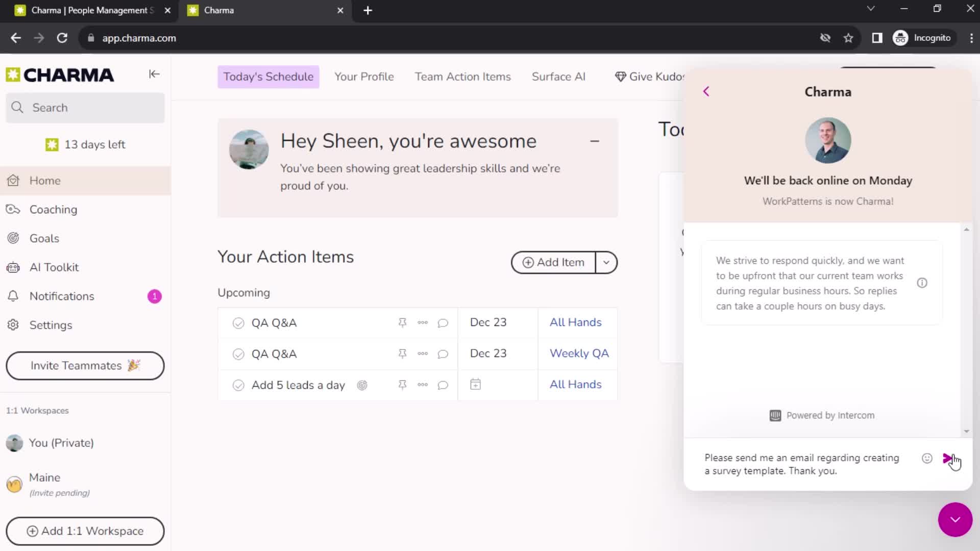
Task: Click the info icon beside reply notice
Action: point(922,283)
